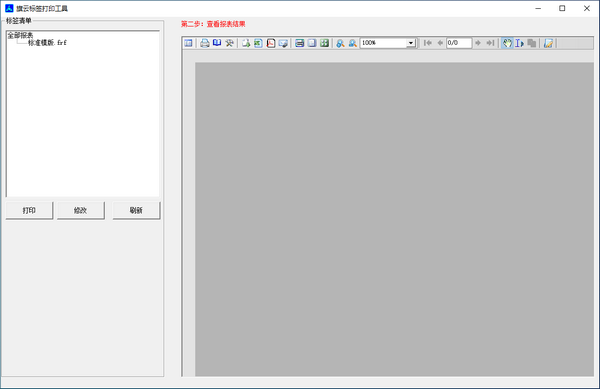Toggle the report outline panel icon
Screen dimensions: 600x389
coord(188,43)
